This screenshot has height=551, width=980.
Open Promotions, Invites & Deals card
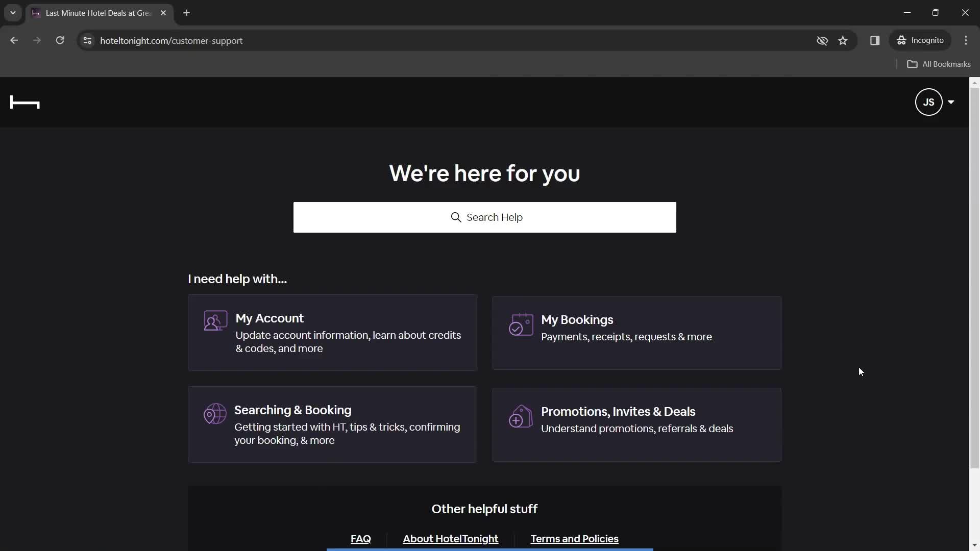point(636,424)
